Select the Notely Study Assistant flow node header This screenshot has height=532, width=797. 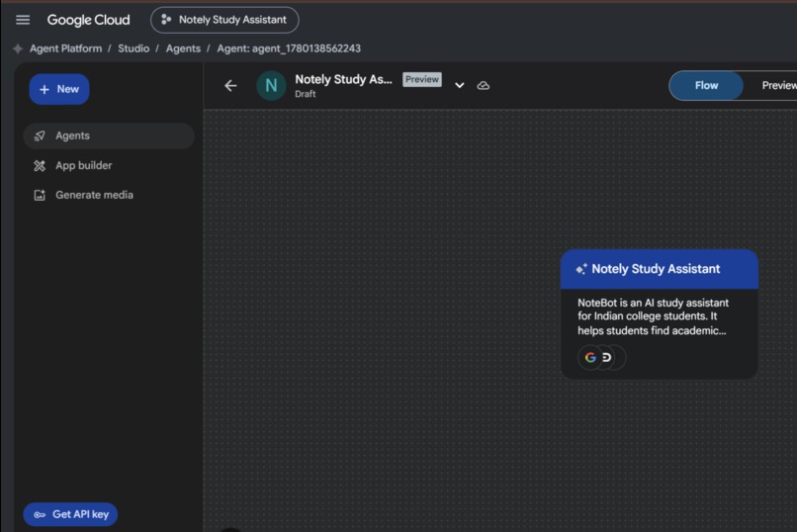660,269
